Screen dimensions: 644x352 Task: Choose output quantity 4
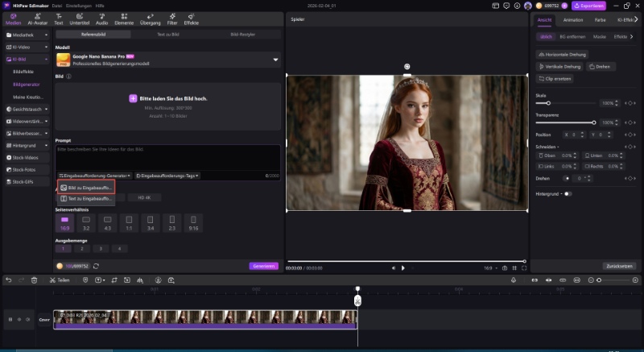click(118, 249)
